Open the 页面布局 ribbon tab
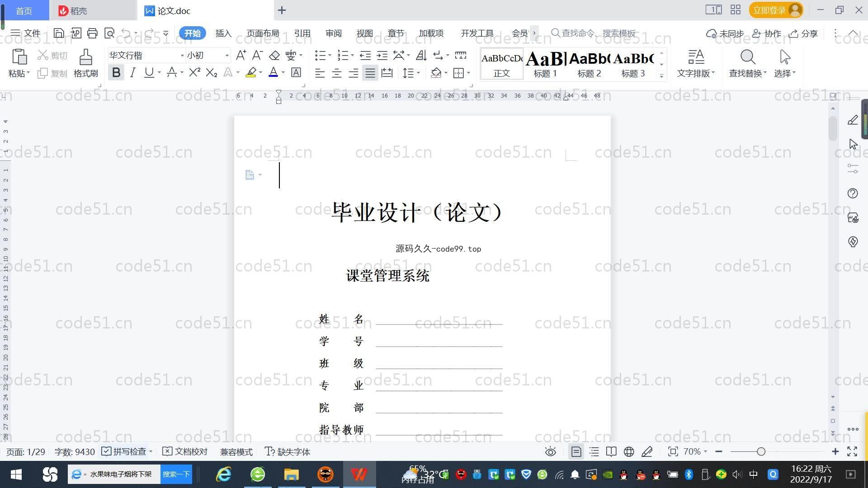The height and width of the screenshot is (488, 868). [263, 33]
